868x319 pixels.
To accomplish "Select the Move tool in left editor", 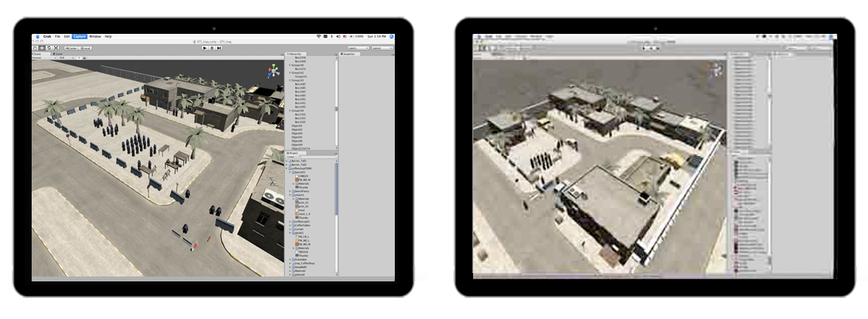I will coord(41,48).
